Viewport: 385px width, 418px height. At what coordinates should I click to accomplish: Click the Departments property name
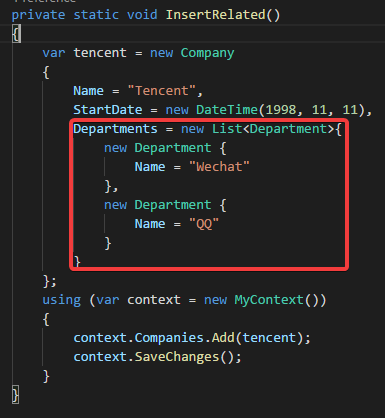(115, 129)
